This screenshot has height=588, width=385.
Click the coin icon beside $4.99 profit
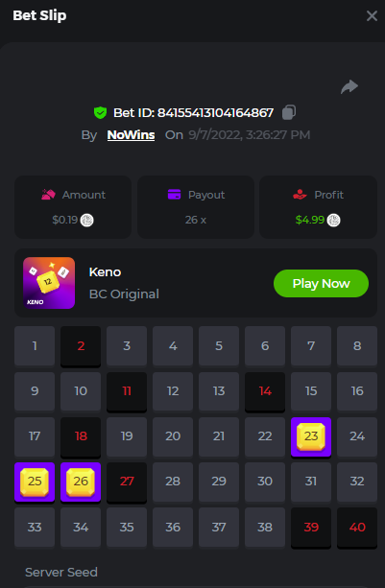pyautogui.click(x=333, y=220)
